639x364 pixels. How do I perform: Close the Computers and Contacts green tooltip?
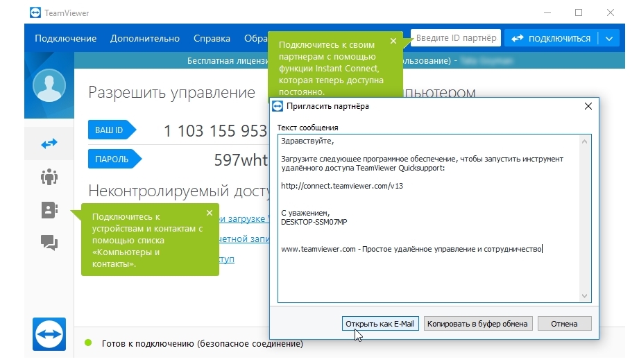pyautogui.click(x=210, y=213)
